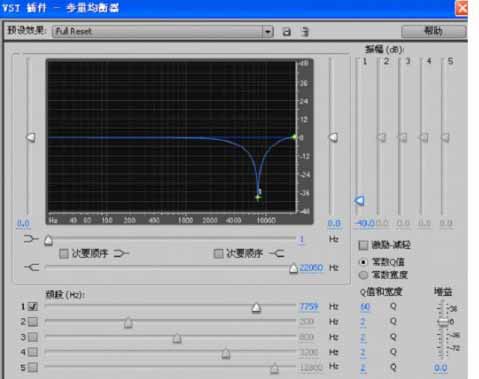Click the blue band 1 amplitude slider handle

click(359, 200)
